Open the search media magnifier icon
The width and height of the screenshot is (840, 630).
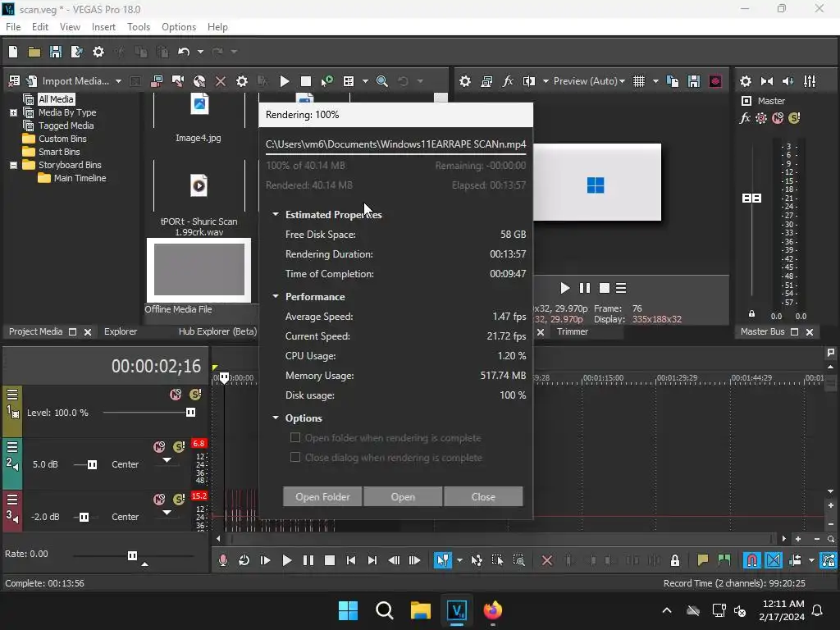coord(382,81)
